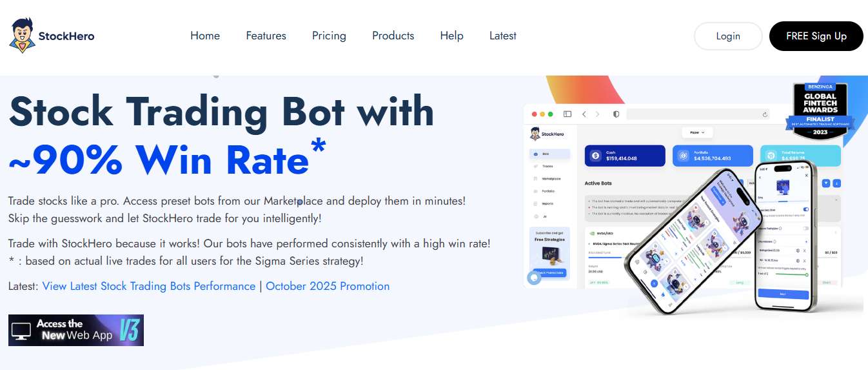Screen dimensions: 868x370
Task: Click the shield icon in preview browser
Action: point(616,114)
